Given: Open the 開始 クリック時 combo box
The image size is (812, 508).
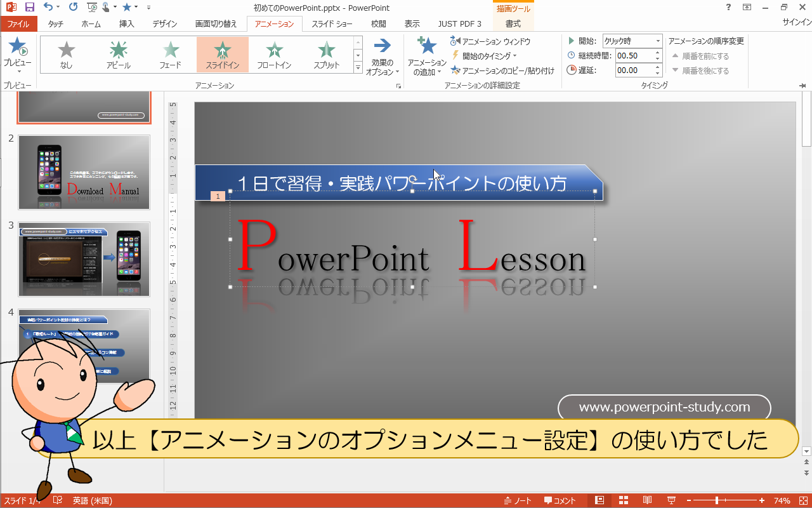Looking at the screenshot, I should click(x=632, y=41).
